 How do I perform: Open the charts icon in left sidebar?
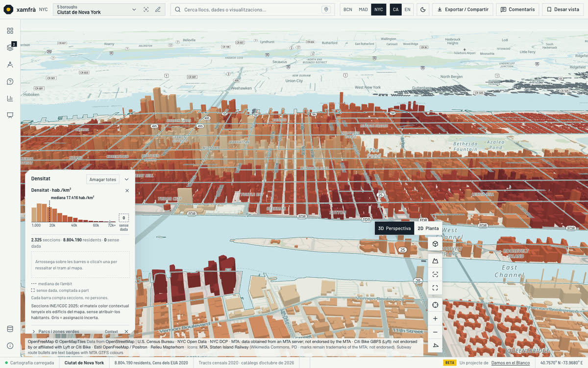click(10, 98)
